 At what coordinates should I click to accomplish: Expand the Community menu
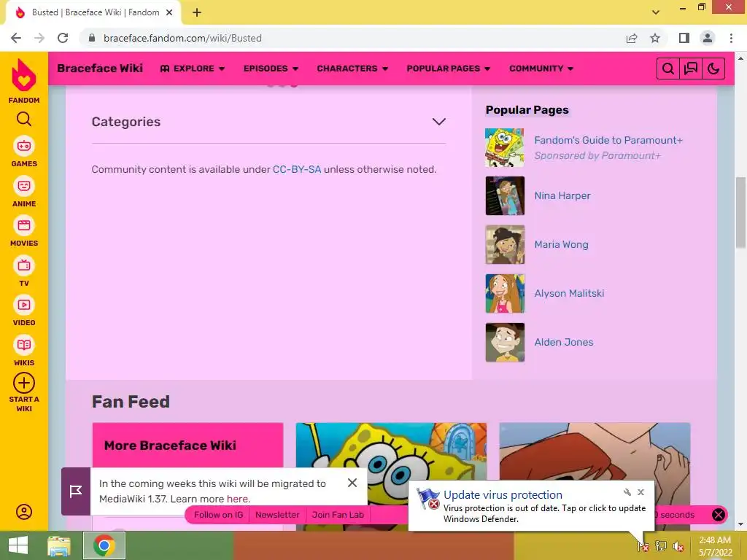click(541, 69)
